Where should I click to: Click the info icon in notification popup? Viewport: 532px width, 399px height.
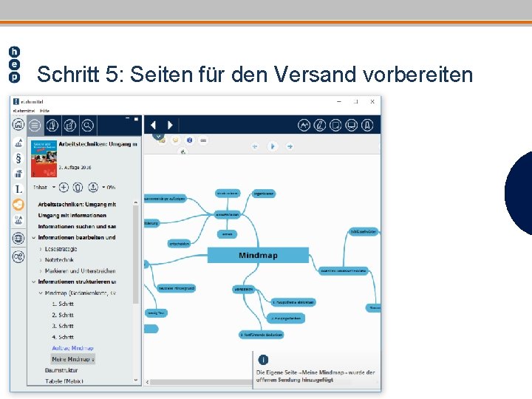(x=263, y=359)
